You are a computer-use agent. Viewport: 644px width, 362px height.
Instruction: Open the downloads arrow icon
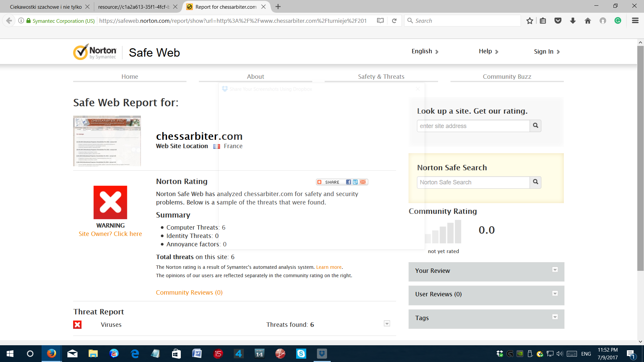[573, 21]
